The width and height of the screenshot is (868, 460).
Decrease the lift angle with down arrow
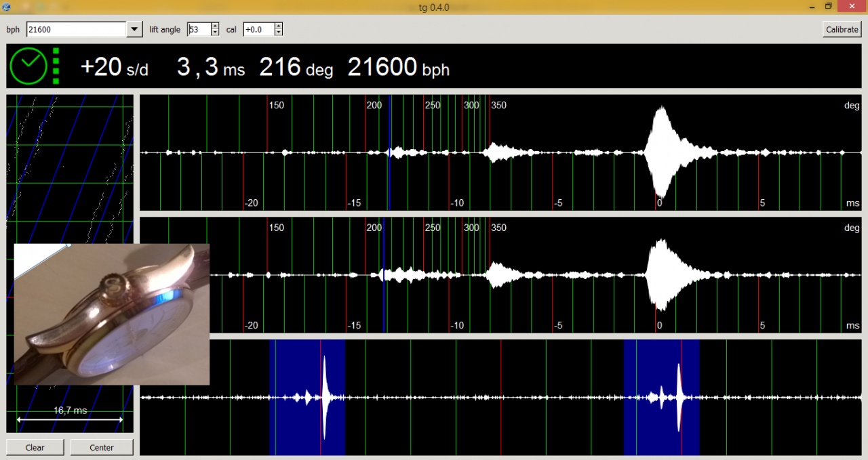pyautogui.click(x=215, y=33)
